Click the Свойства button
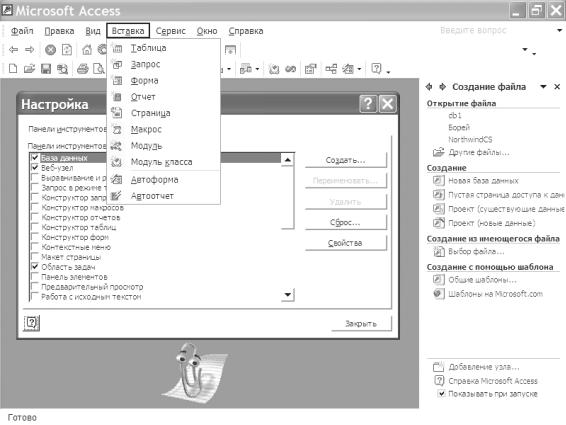Viewport: 566px width, 425px height. click(x=345, y=243)
